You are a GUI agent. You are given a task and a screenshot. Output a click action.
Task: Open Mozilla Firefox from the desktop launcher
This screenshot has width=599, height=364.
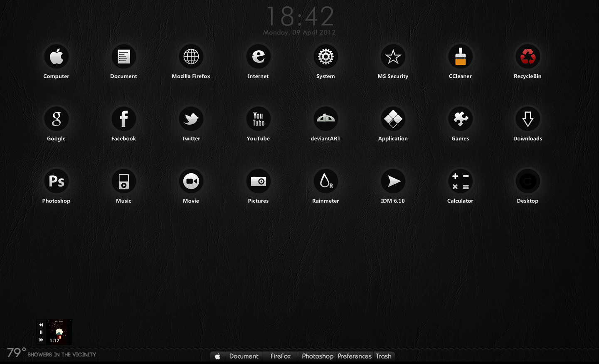[191, 56]
